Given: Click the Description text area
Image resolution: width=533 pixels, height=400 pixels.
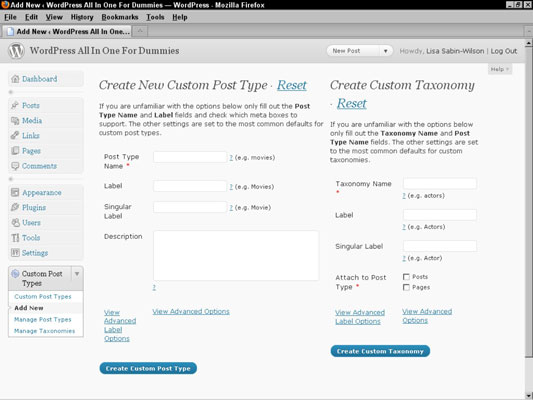Looking at the screenshot, I should (236, 256).
